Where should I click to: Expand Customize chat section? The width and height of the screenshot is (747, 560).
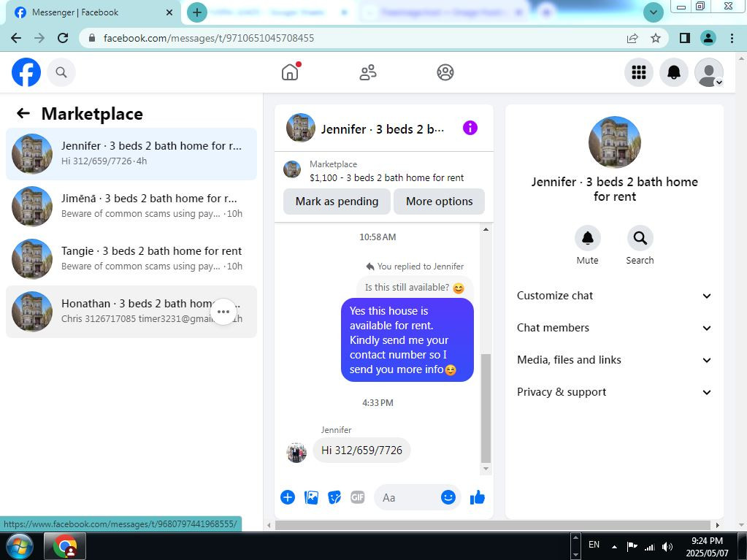click(615, 296)
